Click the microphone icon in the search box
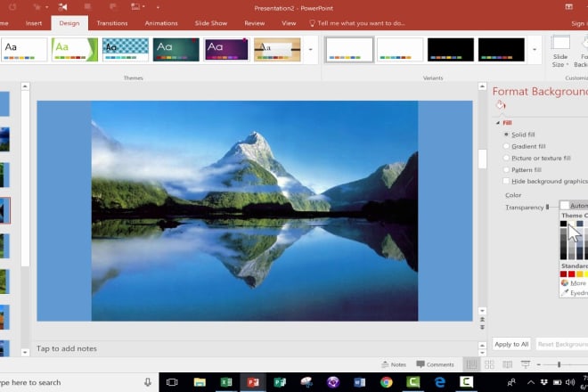This screenshot has height=392, width=588. (x=148, y=382)
